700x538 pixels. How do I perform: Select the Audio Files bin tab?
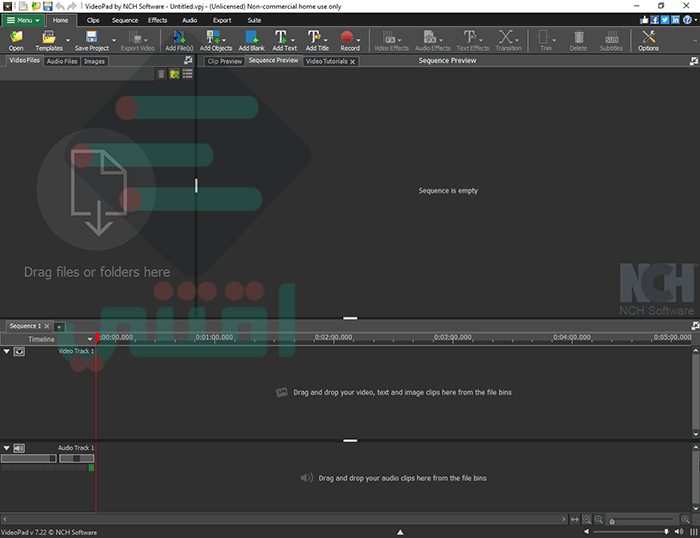pos(62,61)
